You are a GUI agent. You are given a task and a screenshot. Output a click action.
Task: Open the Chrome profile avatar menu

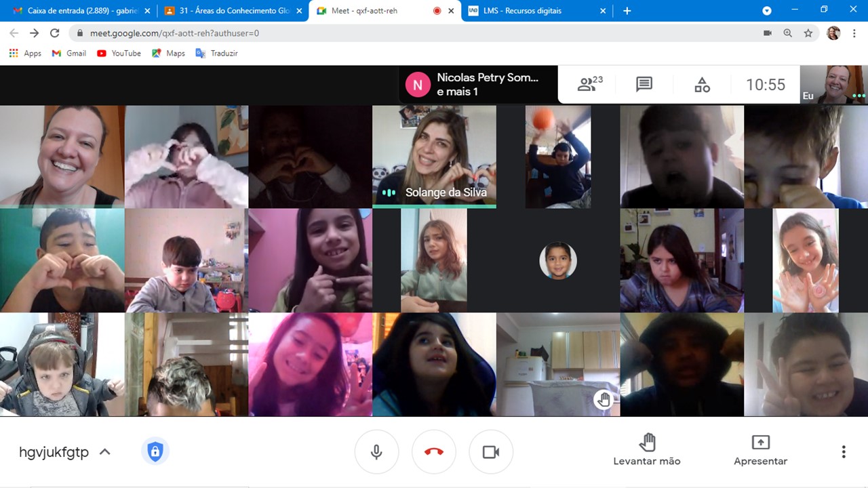click(833, 33)
